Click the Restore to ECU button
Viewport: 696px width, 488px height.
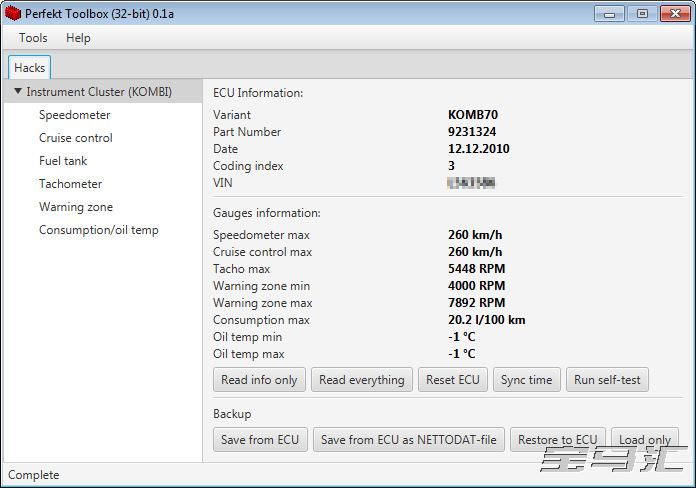point(557,440)
